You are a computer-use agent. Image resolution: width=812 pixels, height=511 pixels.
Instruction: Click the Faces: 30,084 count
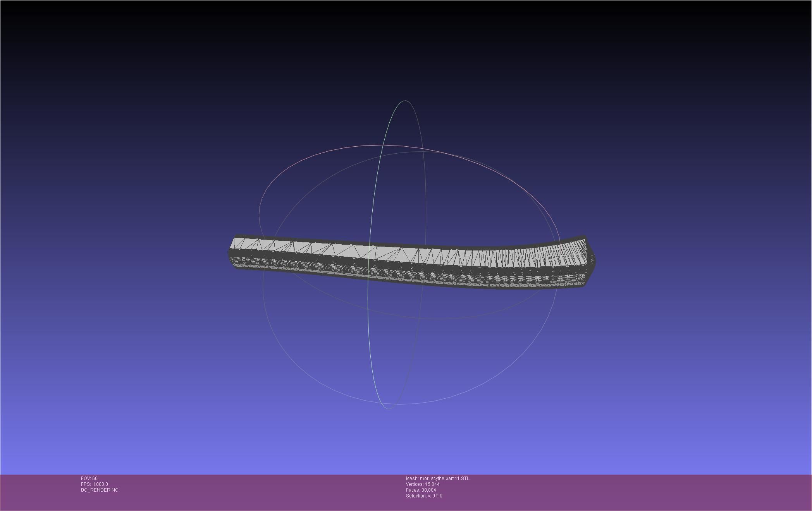pyautogui.click(x=421, y=490)
